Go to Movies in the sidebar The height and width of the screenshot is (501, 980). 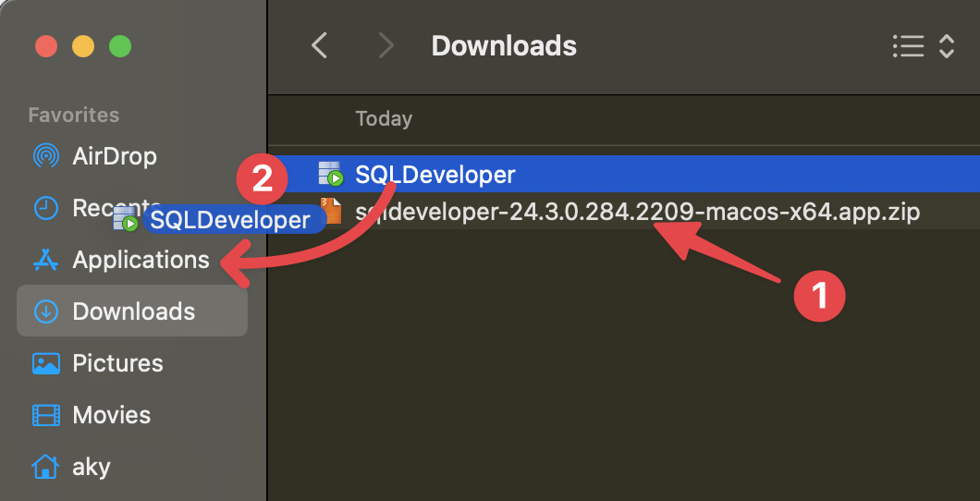111,415
